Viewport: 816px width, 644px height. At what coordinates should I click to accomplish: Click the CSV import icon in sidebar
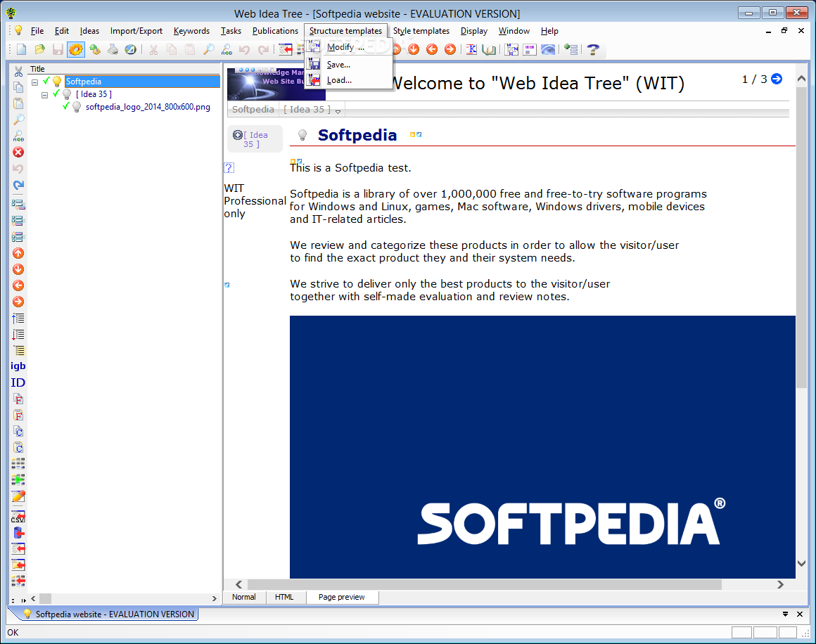click(x=18, y=517)
